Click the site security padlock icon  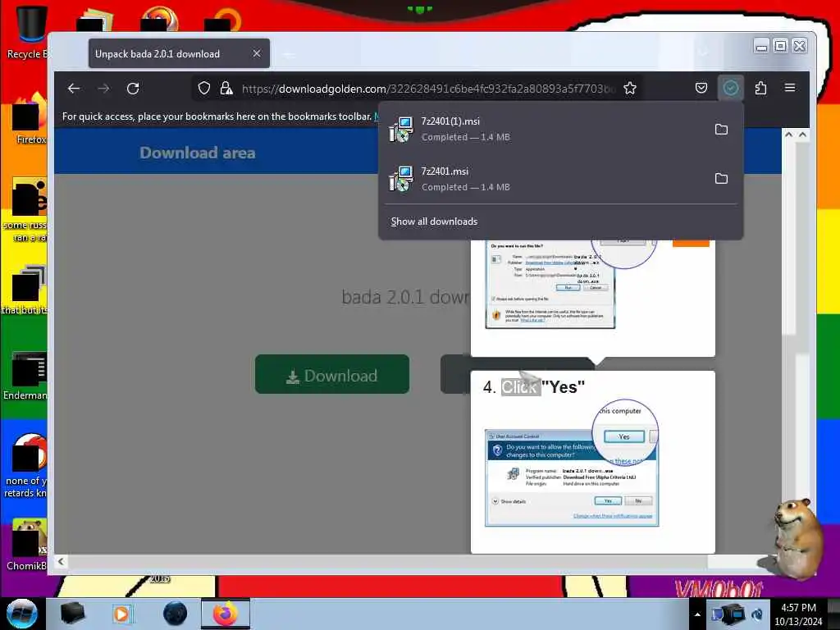(x=226, y=89)
